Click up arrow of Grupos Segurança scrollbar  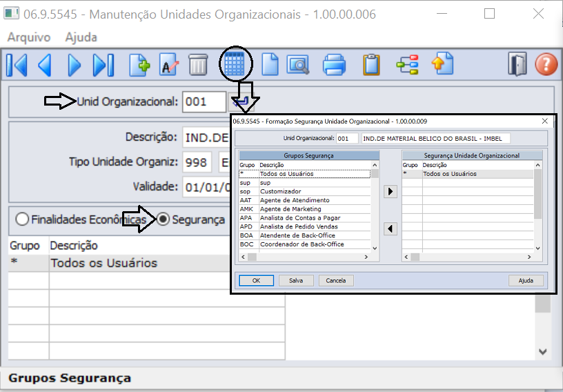point(375,165)
